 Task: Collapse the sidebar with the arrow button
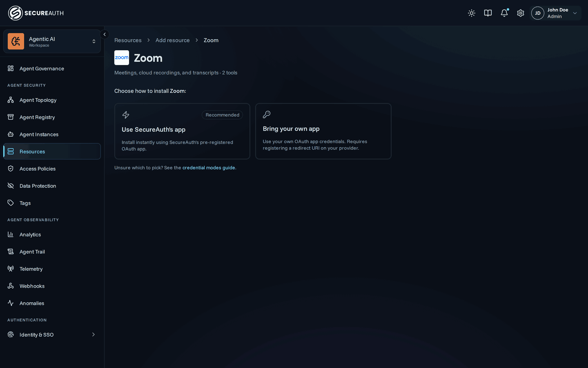click(105, 34)
